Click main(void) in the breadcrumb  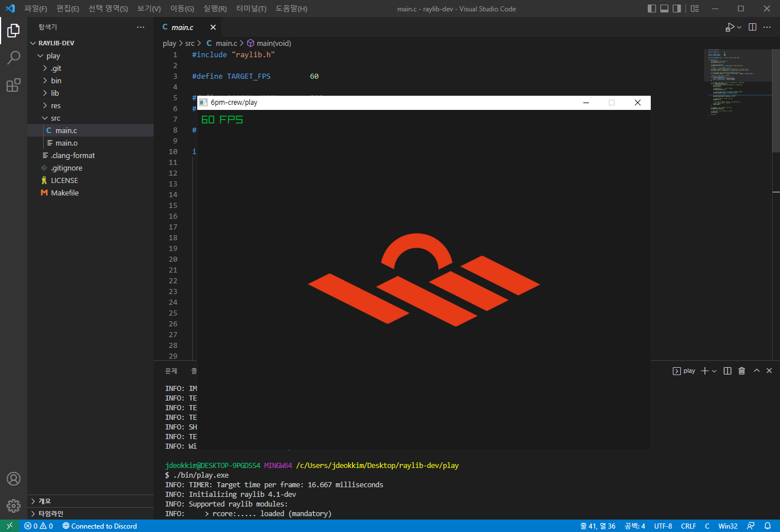click(269, 43)
